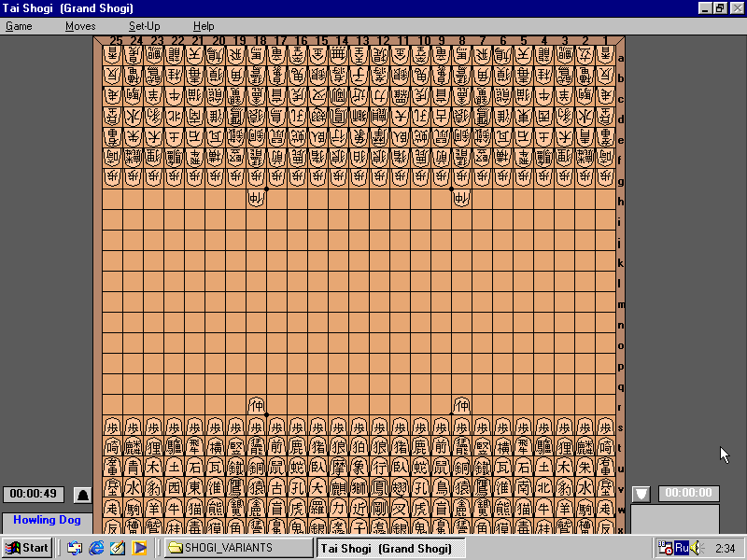
Task: Select the Angry Boar at 15t
Action: point(318,447)
